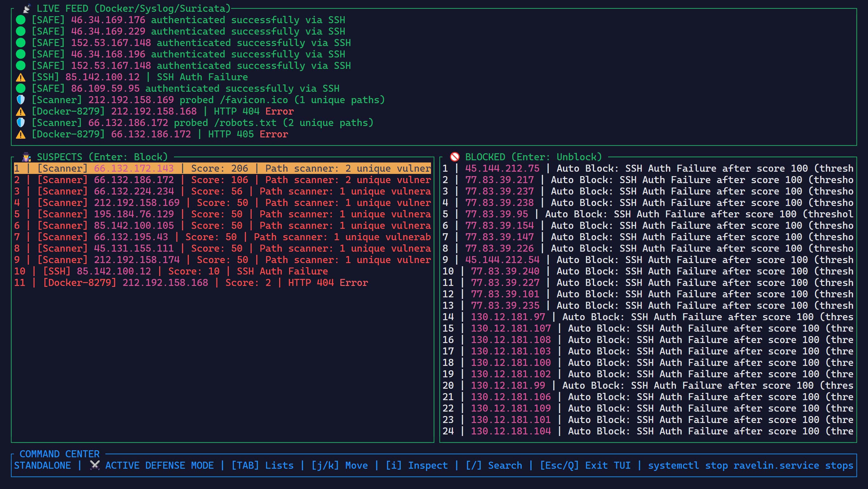Click the red prohibited icon beside BLOCKED header

[x=455, y=157]
